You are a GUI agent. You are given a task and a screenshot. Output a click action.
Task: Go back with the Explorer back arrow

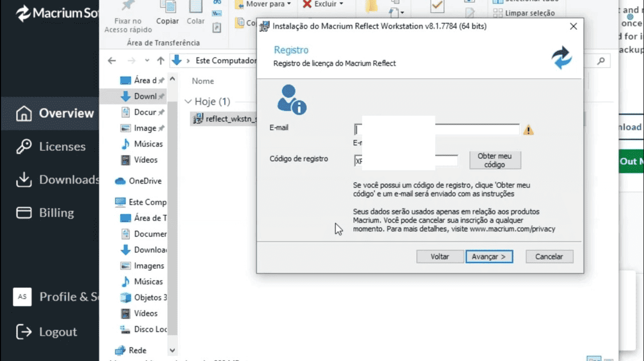click(x=112, y=61)
